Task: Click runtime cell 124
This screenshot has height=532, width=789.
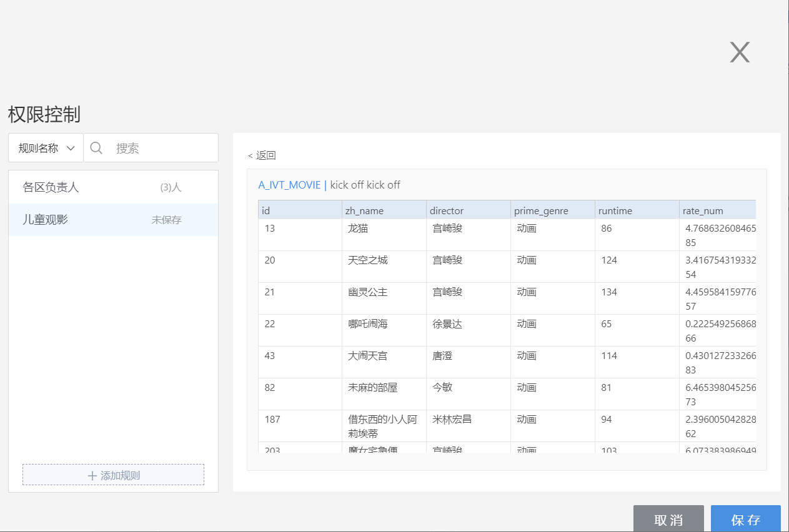Action: (x=637, y=267)
